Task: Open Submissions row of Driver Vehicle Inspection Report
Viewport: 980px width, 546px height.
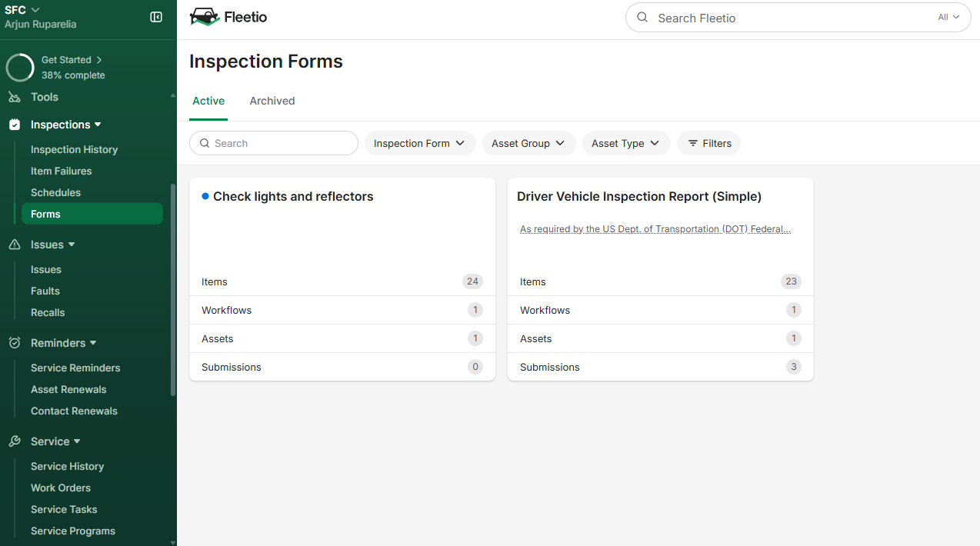Action: pos(660,367)
